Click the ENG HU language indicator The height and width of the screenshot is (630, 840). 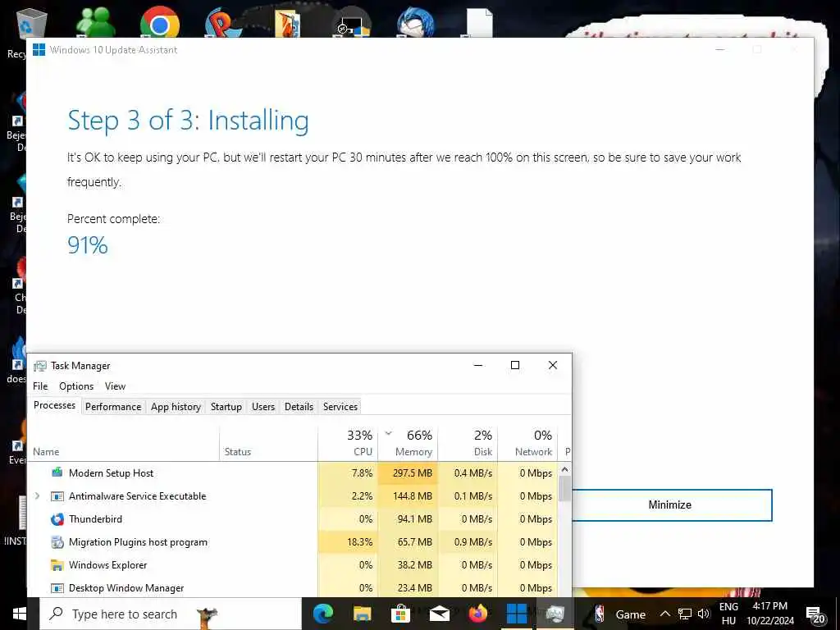pyautogui.click(x=728, y=614)
